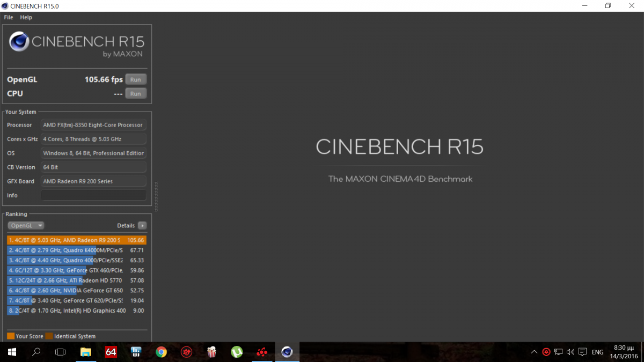Select ranking row NVIDIA GeForce GT 650
The width and height of the screenshot is (644, 362).
point(77,290)
